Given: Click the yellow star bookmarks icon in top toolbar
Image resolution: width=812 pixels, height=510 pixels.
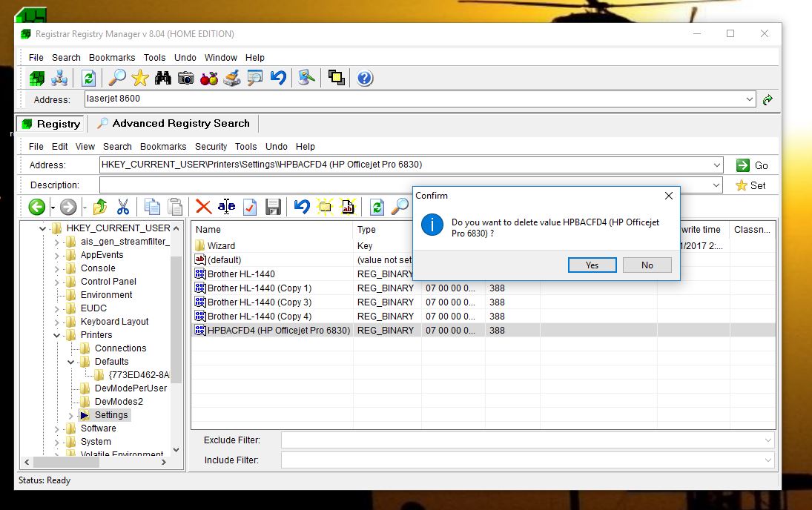Looking at the screenshot, I should [x=140, y=78].
